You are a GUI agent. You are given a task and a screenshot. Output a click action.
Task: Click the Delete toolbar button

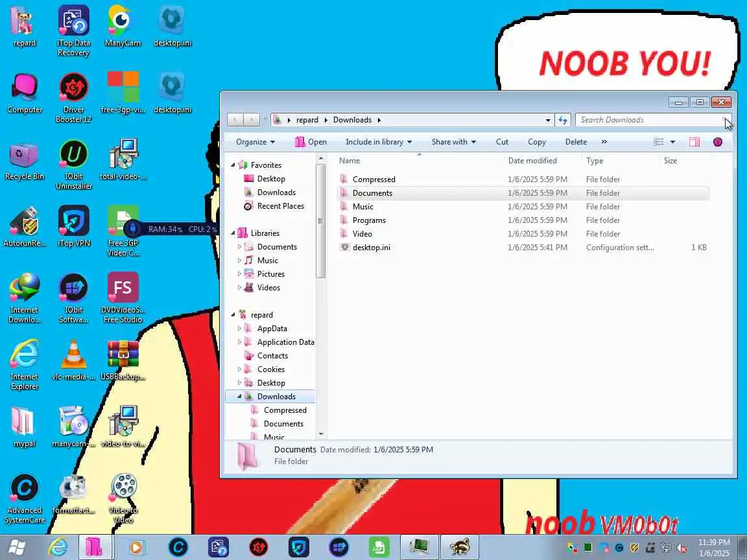click(576, 142)
